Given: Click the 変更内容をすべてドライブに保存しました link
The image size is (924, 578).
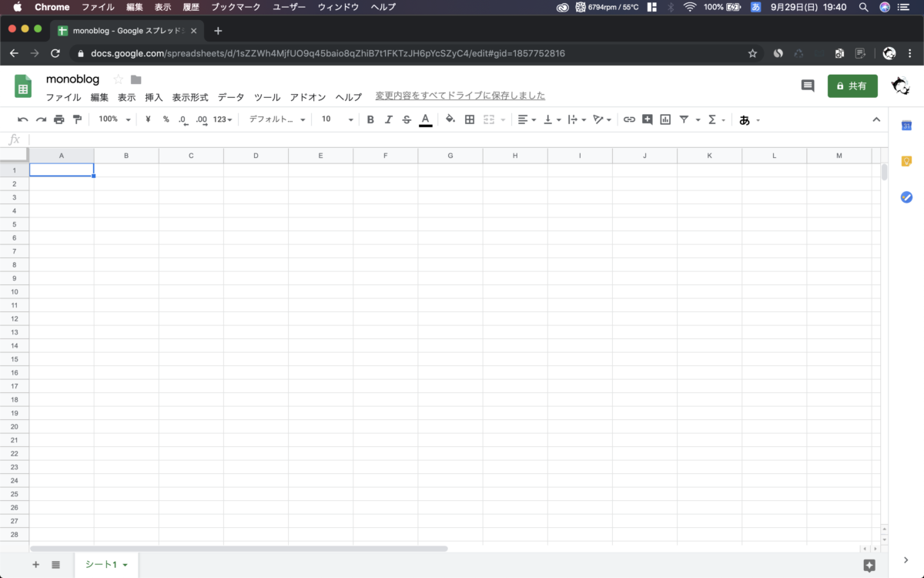Looking at the screenshot, I should (460, 96).
